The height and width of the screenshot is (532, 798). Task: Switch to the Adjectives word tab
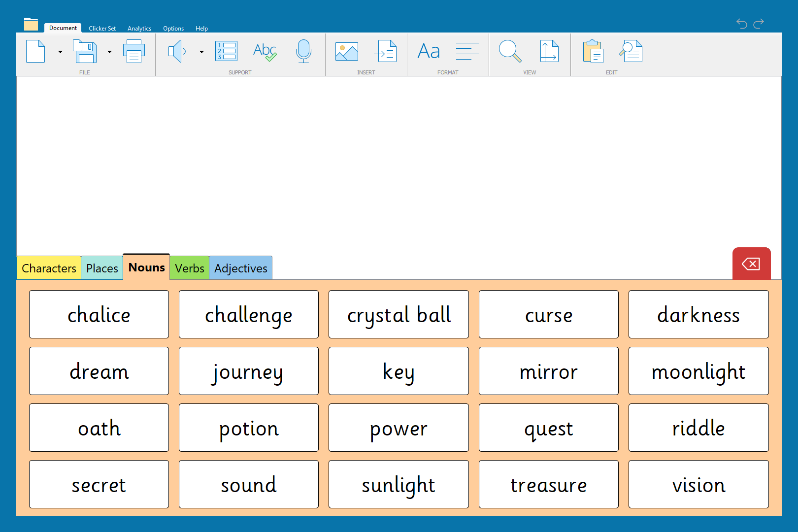[240, 268]
